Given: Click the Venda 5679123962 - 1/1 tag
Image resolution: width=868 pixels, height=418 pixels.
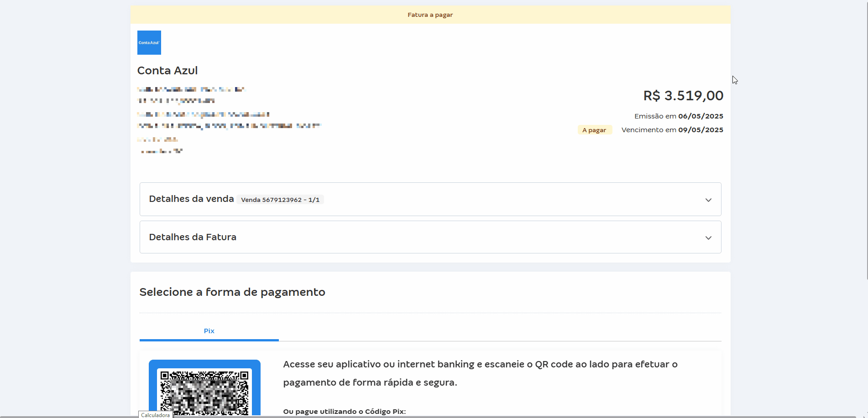Looking at the screenshot, I should click(x=280, y=200).
